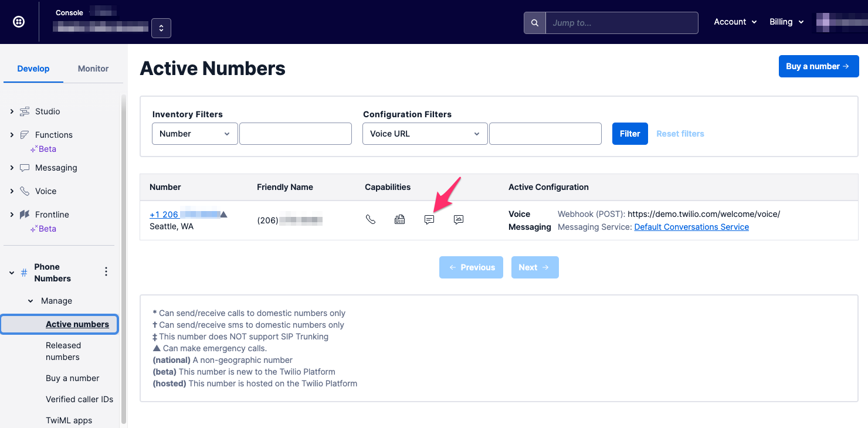Switch to the Monitor tab

(93, 69)
